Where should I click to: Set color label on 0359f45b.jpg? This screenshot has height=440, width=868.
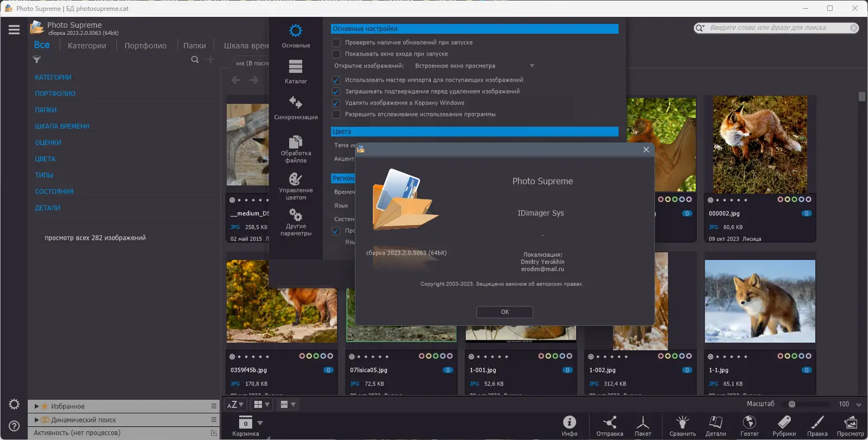[x=316, y=356]
